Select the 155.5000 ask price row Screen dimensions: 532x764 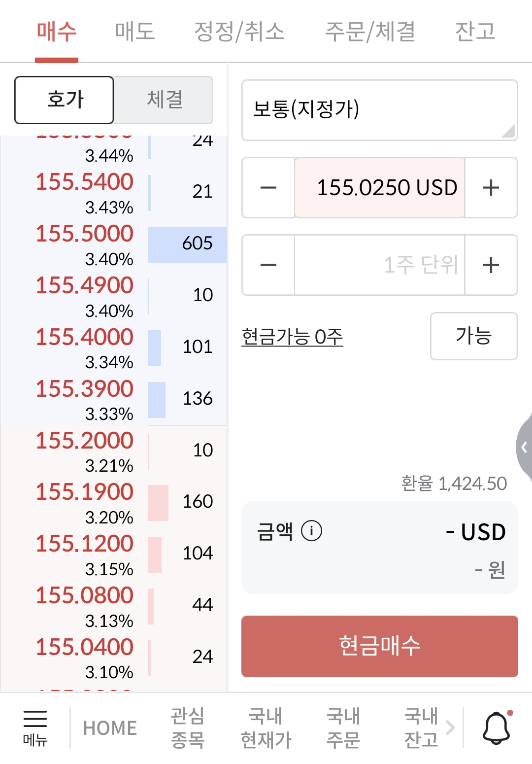(x=113, y=245)
